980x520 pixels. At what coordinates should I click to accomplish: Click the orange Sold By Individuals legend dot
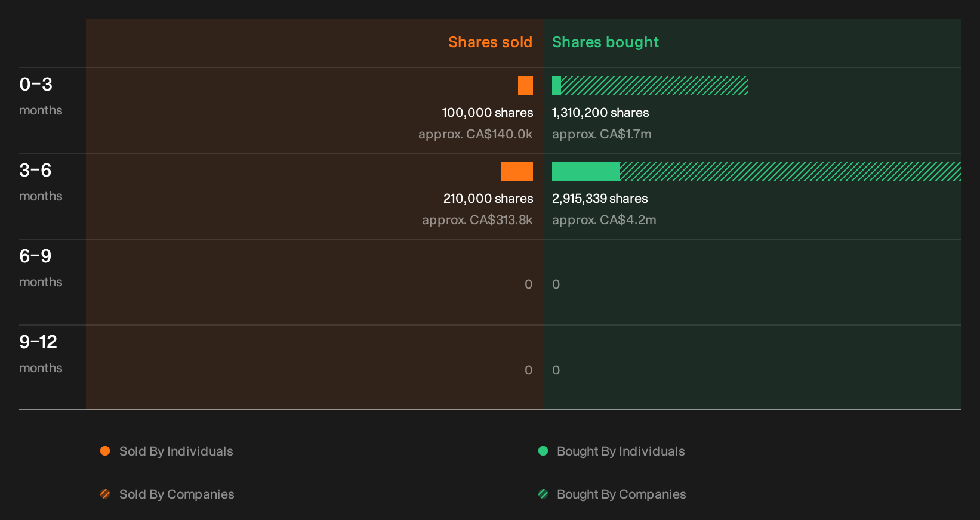click(x=105, y=451)
